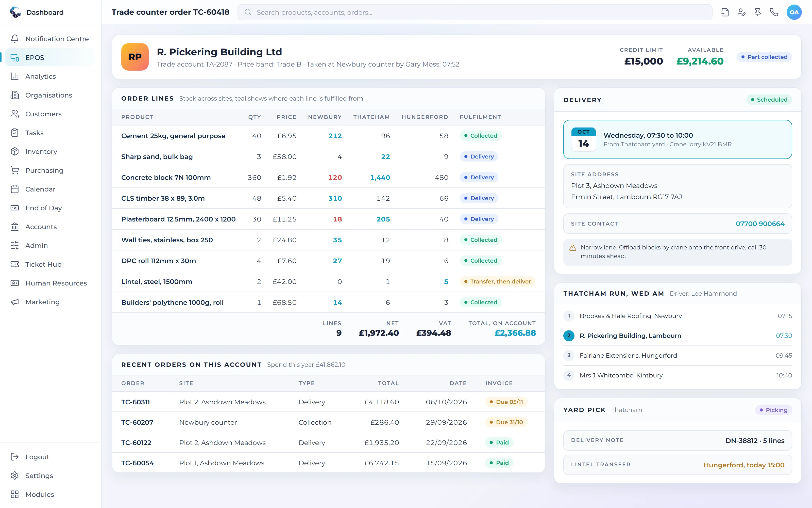Open the Tasks clipboard icon
The height and width of the screenshot is (508, 812).
(x=15, y=133)
